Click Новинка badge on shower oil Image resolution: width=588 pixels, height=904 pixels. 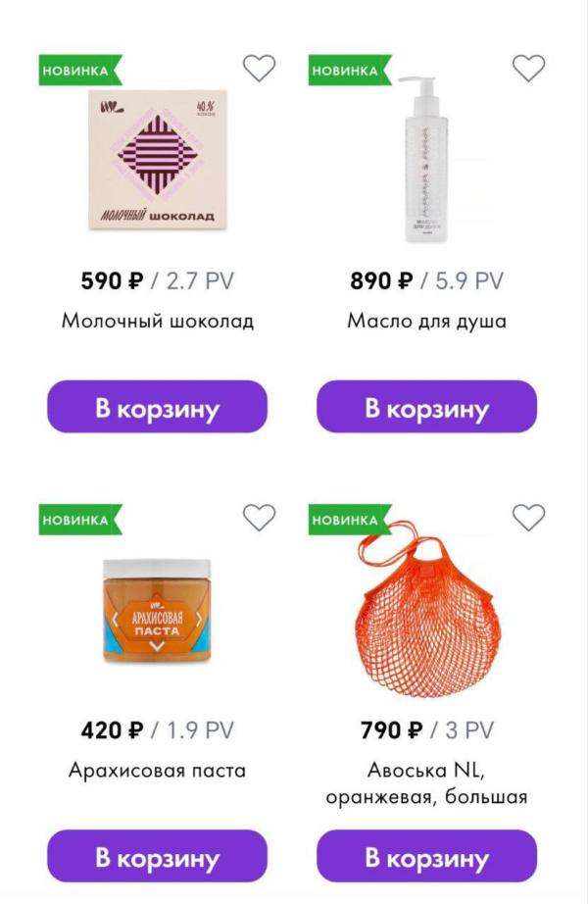[347, 71]
